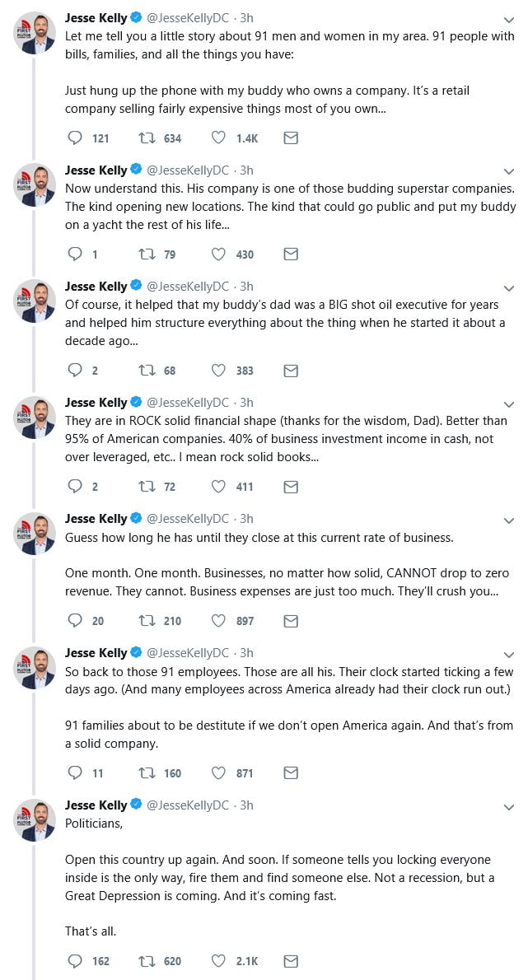Open chevron menu on the 'Guess how long' tweet
The width and height of the screenshot is (528, 980).
508,520
